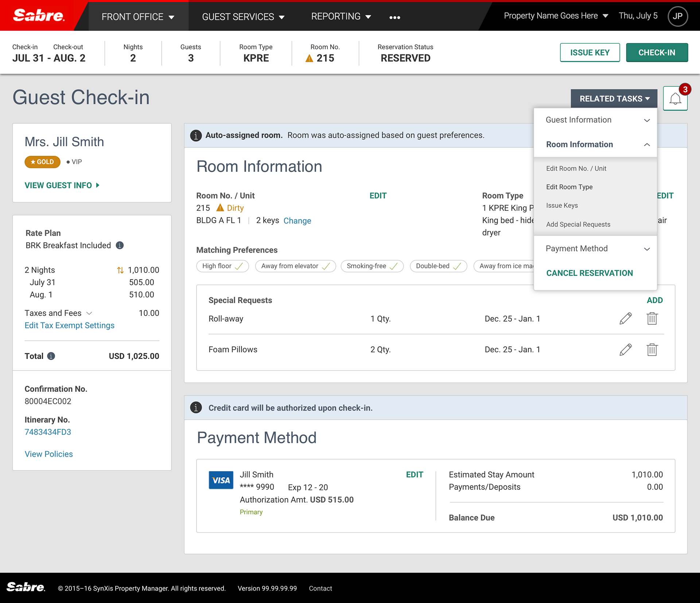
Task: Delete Foam Pillows request with trash icon
Action: (x=652, y=349)
